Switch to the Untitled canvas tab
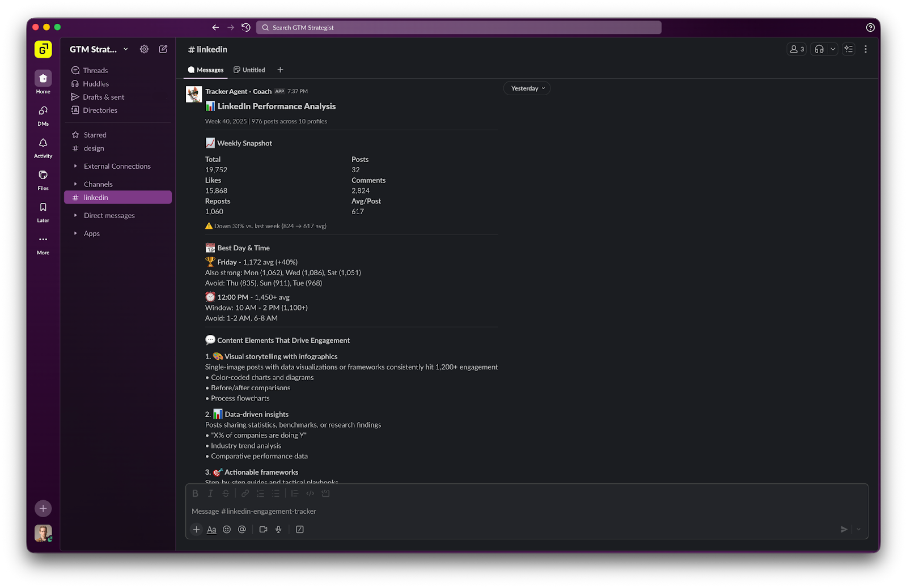The image size is (907, 588). [x=249, y=70]
